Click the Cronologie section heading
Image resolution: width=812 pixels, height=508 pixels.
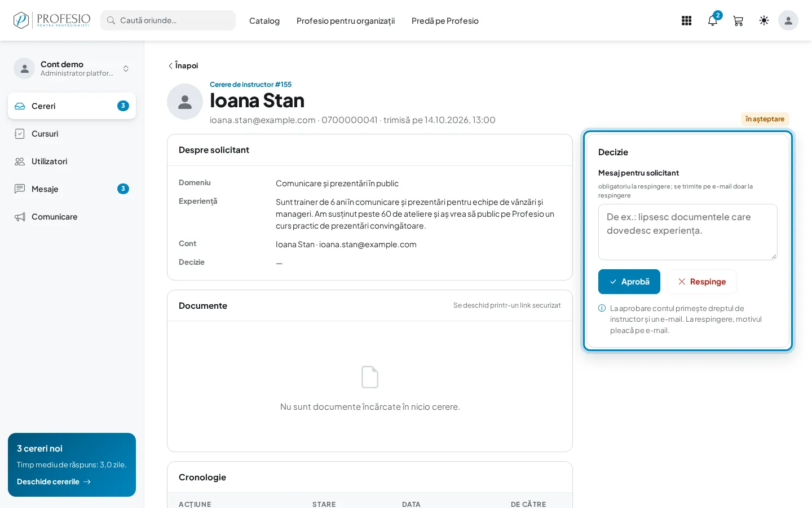point(202,478)
